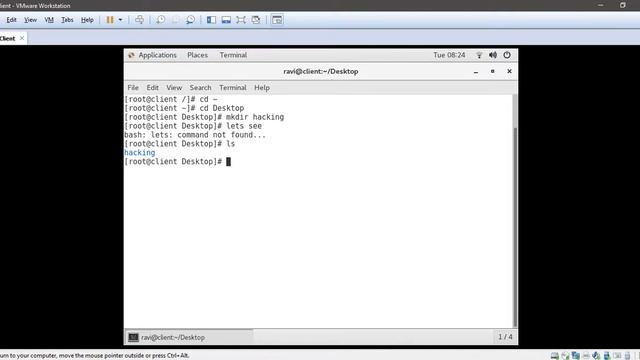
Task: Open the terminal Edit menu
Action: point(153,88)
